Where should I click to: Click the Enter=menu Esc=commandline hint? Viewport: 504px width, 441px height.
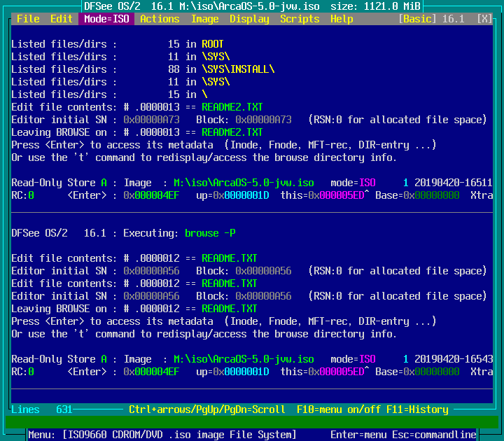(403, 435)
